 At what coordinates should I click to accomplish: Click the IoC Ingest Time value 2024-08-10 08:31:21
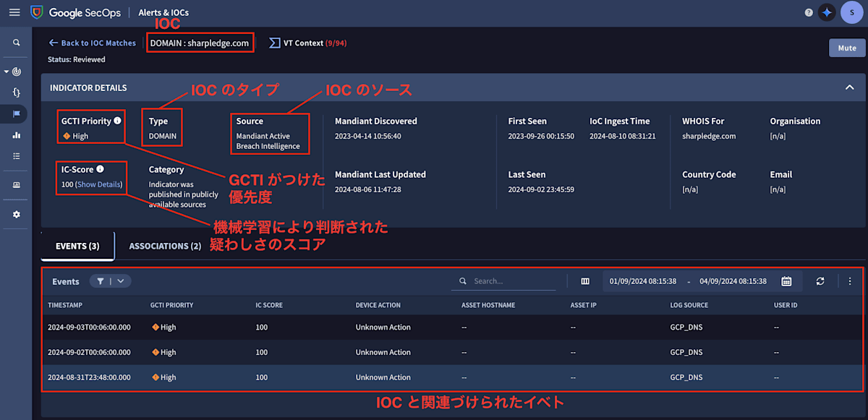[x=623, y=136]
